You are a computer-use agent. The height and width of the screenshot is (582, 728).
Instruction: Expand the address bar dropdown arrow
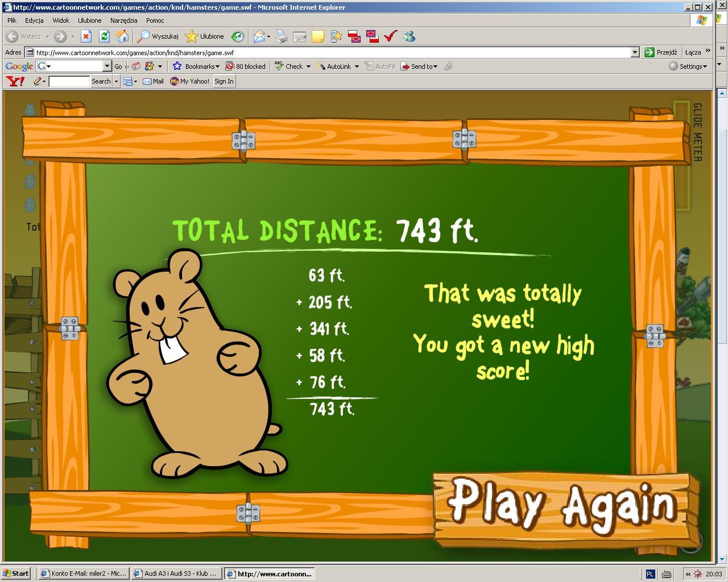click(x=635, y=52)
